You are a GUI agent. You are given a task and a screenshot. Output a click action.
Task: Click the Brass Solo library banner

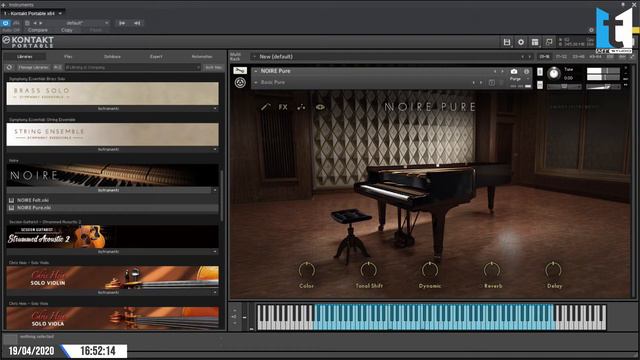112,93
